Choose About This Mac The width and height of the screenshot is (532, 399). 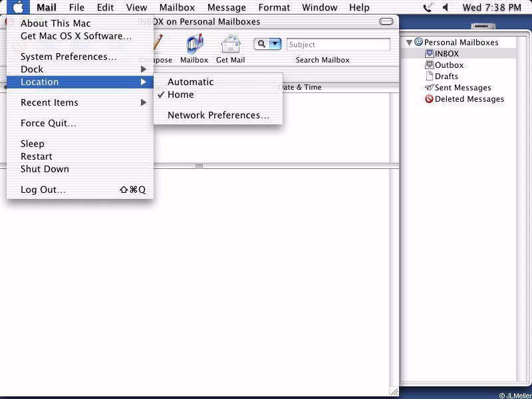[80, 23]
